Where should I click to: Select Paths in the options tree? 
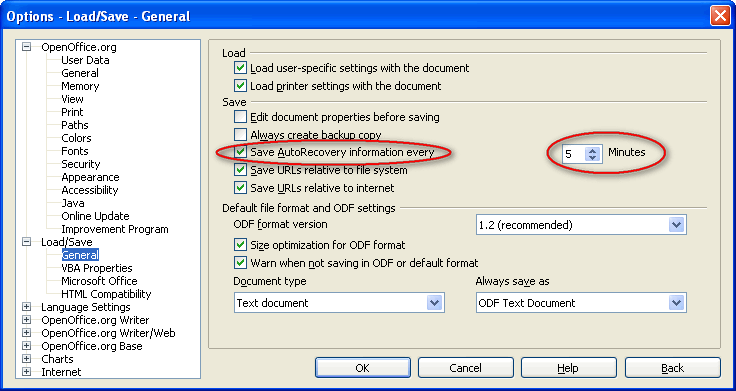(x=75, y=125)
